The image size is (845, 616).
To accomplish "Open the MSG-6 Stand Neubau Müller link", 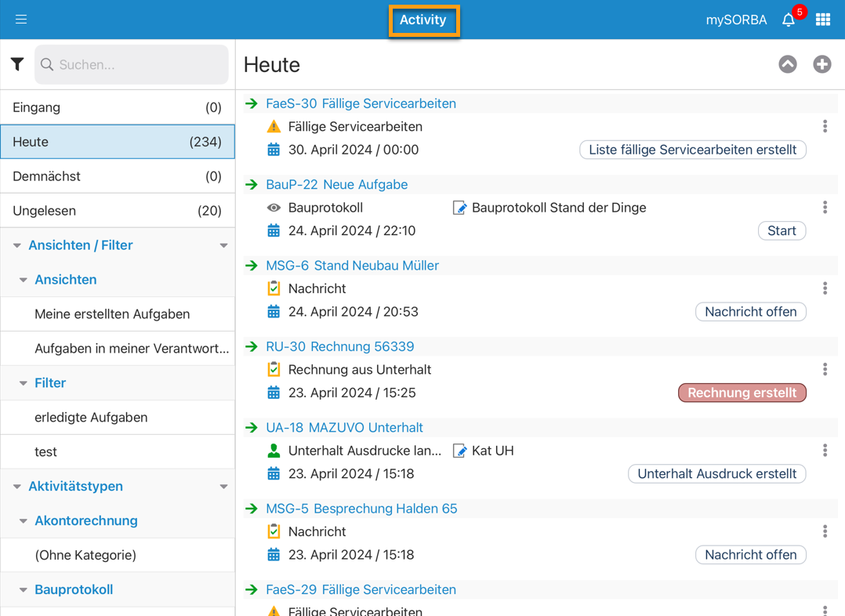I will click(352, 266).
